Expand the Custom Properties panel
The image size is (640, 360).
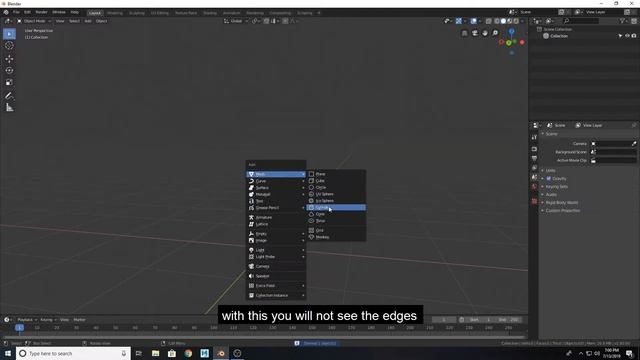(562, 211)
